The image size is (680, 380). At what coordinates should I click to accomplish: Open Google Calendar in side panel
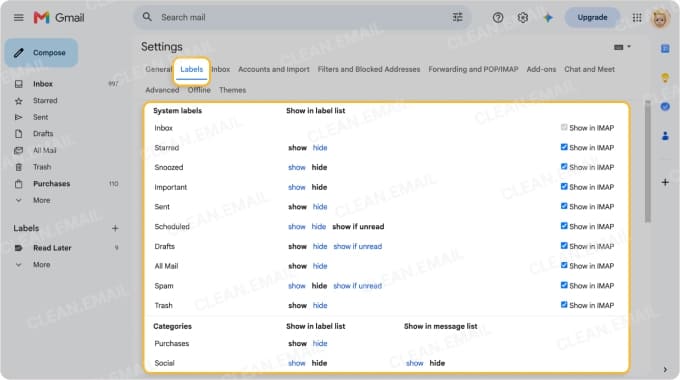pos(665,48)
